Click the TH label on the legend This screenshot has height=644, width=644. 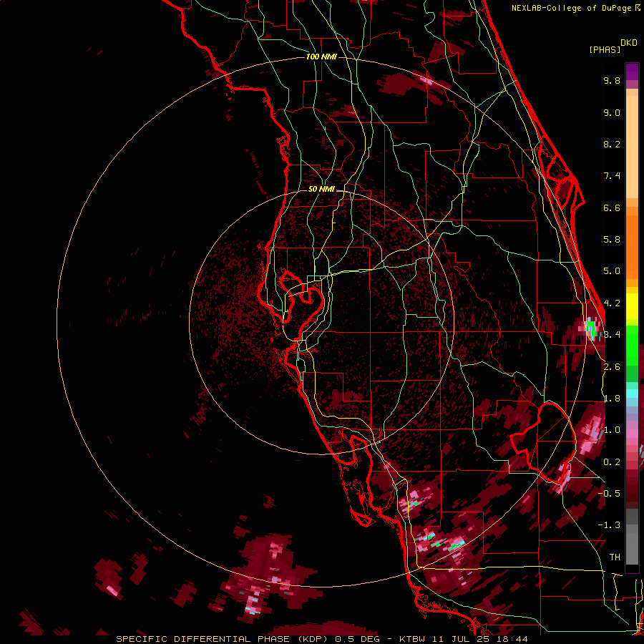615,557
